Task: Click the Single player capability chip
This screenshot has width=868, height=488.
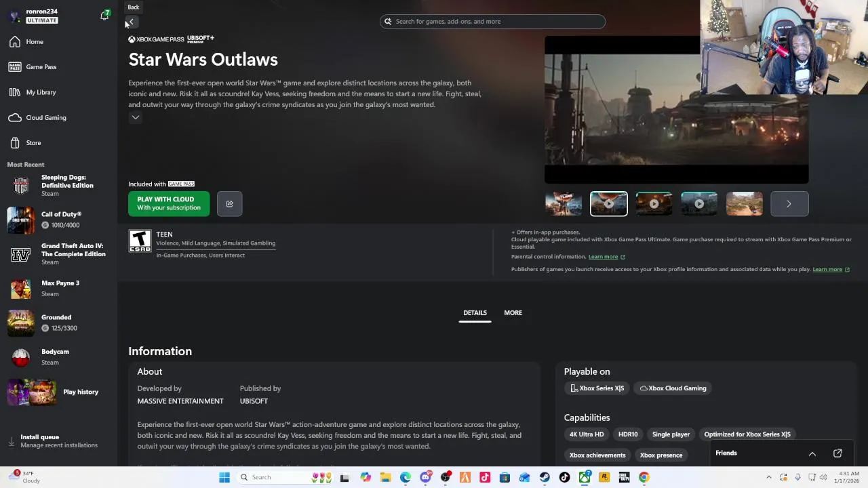Action: 671,434
